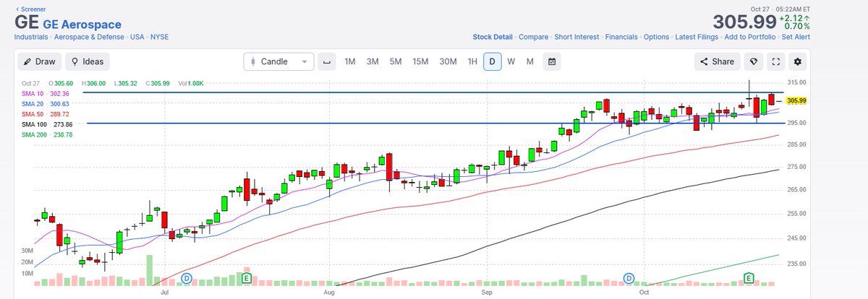
Task: Open the USA country link
Action: coord(137,36)
